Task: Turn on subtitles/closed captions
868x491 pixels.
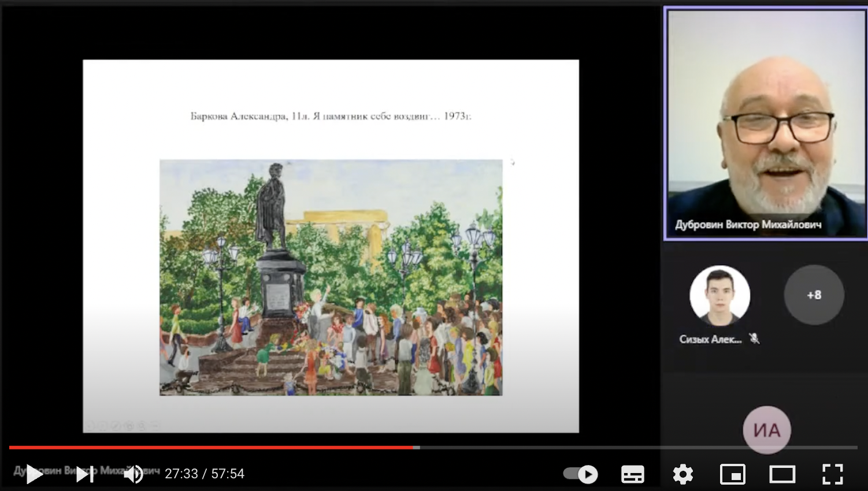Action: click(x=633, y=474)
